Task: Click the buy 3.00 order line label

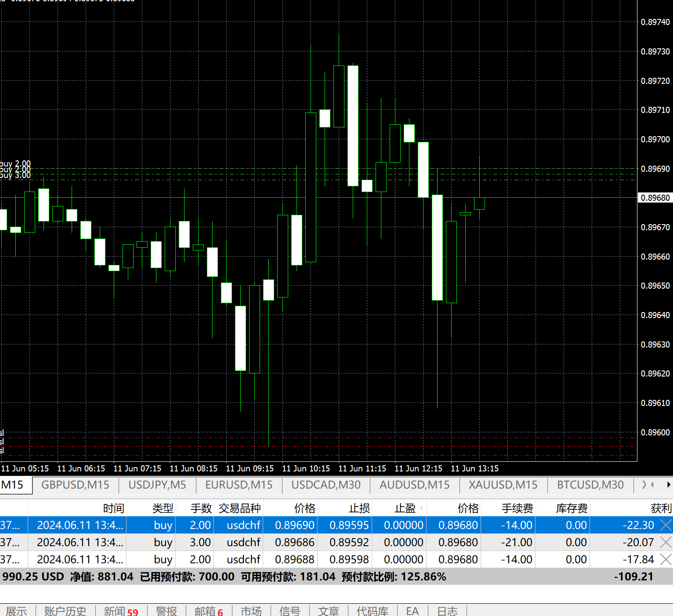Action: pos(15,175)
